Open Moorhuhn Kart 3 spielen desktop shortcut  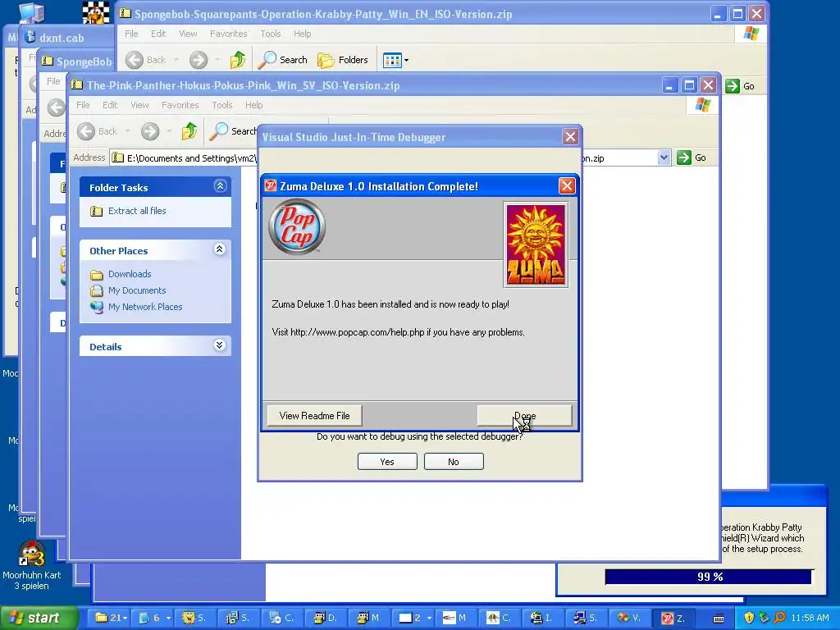[x=32, y=564]
